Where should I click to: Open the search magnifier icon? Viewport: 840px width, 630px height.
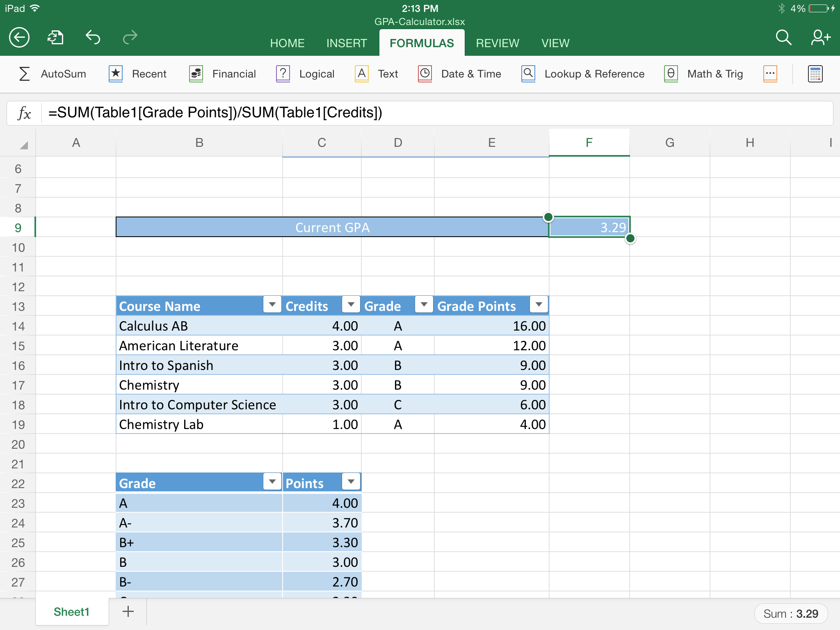tap(783, 38)
